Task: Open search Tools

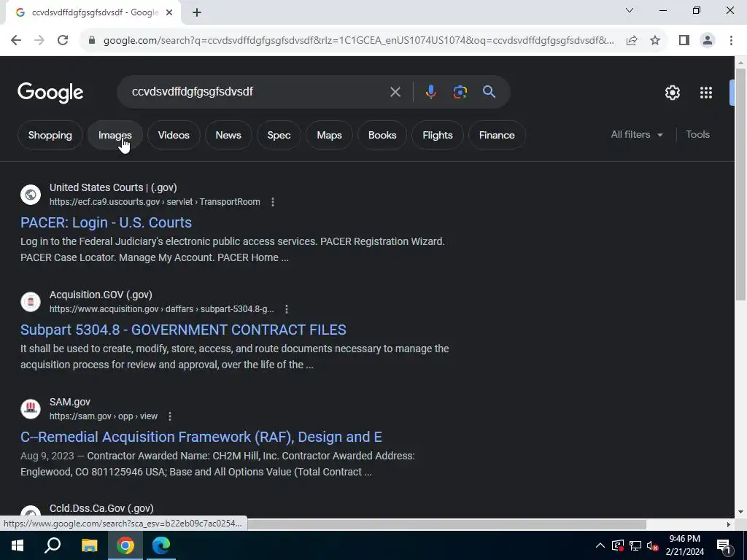Action: (x=697, y=135)
